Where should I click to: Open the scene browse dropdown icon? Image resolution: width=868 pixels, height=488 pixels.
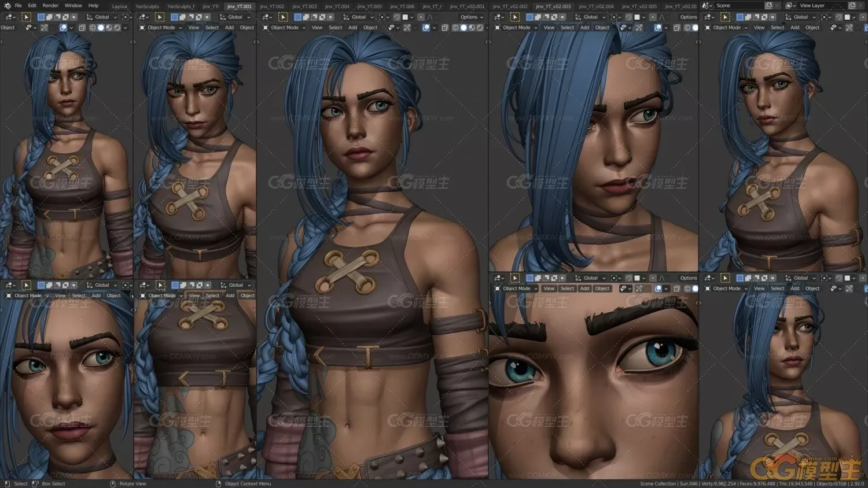click(707, 6)
